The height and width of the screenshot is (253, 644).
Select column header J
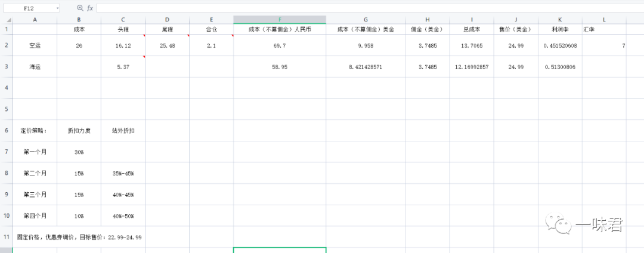[516, 20]
